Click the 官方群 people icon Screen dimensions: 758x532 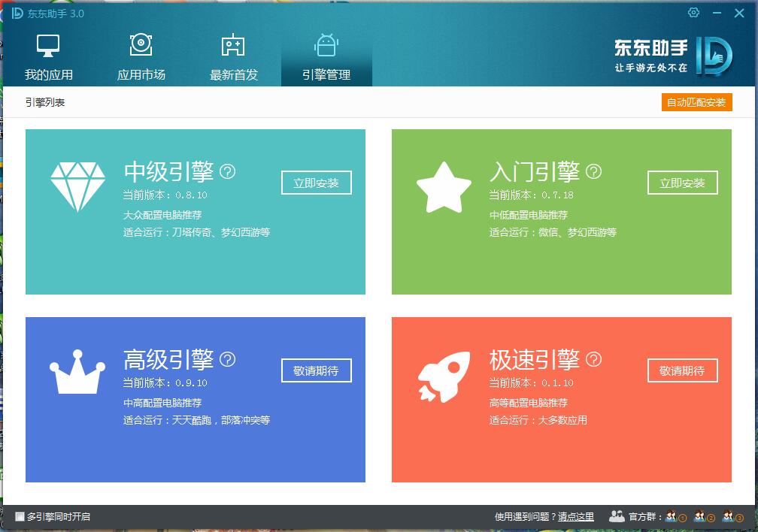coord(617,516)
